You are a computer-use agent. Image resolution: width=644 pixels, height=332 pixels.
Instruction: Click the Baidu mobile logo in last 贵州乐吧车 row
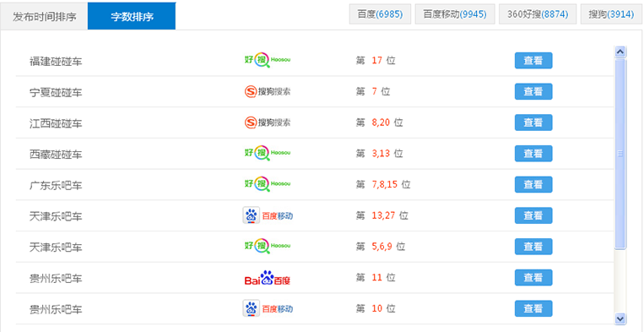click(268, 308)
